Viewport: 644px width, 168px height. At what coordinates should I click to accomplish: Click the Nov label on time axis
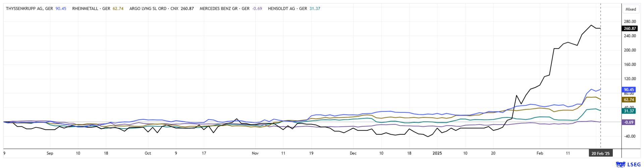pos(255,154)
